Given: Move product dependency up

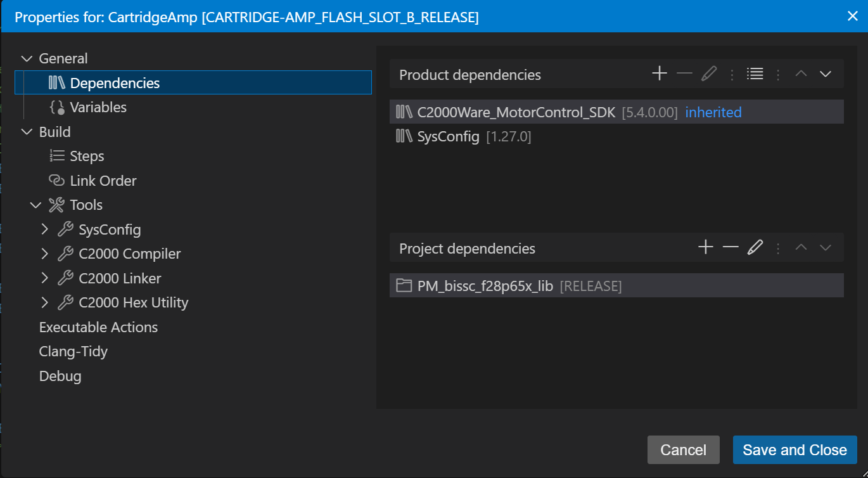Looking at the screenshot, I should click(801, 74).
